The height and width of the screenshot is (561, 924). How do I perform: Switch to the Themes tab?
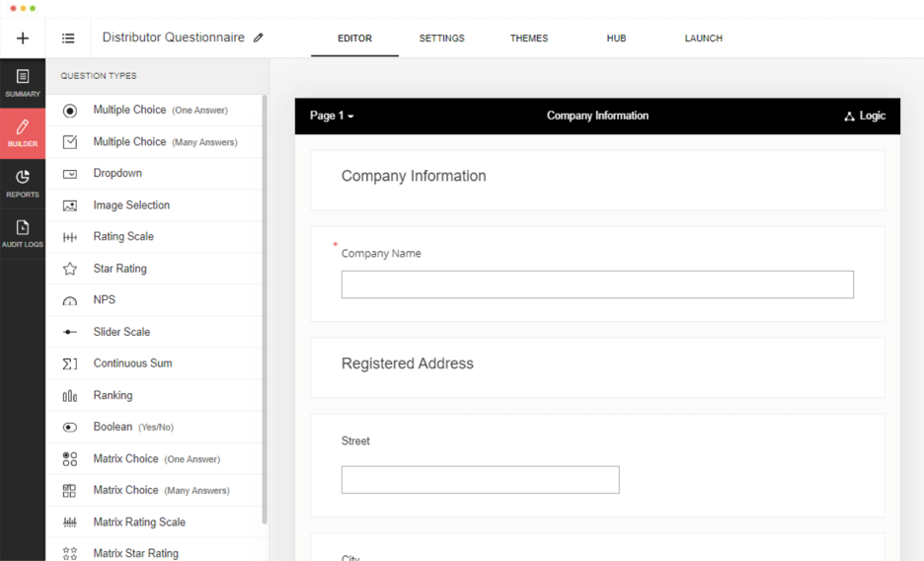coord(529,39)
